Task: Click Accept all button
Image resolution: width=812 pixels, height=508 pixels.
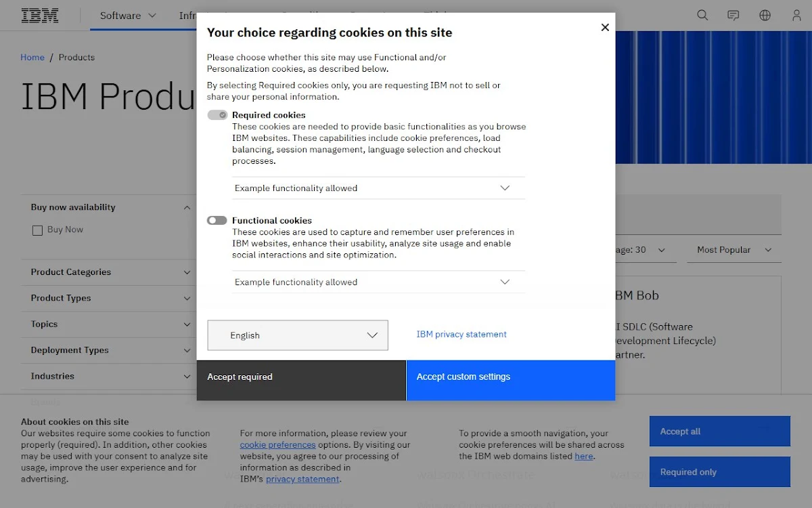Action: [x=720, y=431]
